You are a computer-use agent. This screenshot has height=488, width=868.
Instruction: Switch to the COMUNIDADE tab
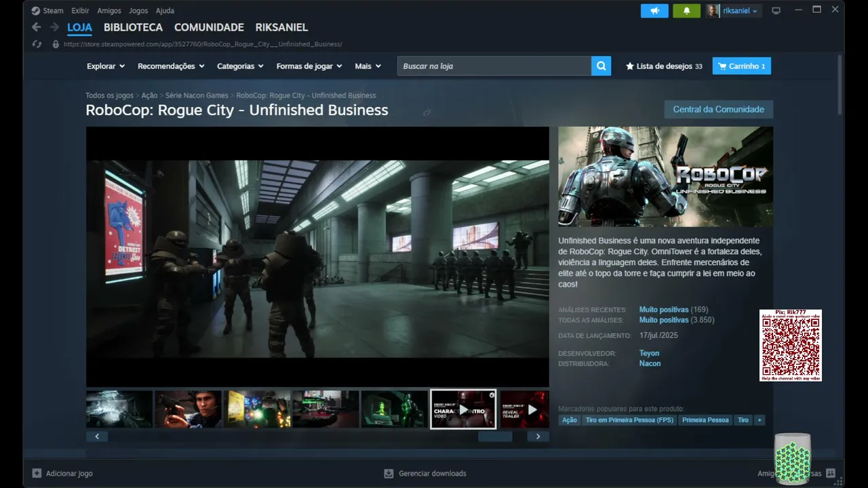pos(209,28)
